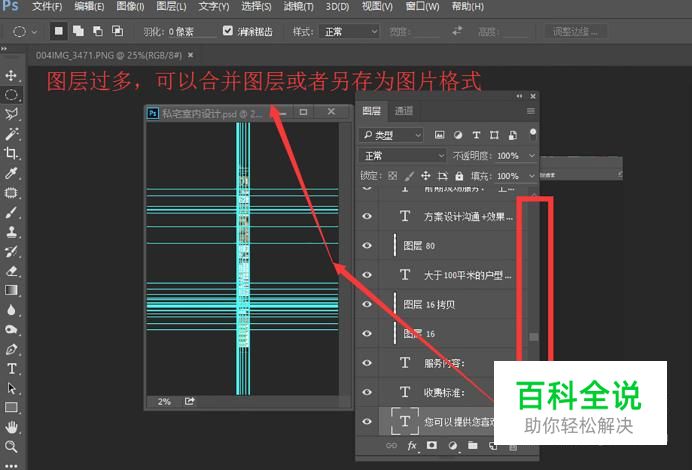This screenshot has width=692, height=470.
Task: Select the Path Selection arrow tool
Action: coord(11,388)
